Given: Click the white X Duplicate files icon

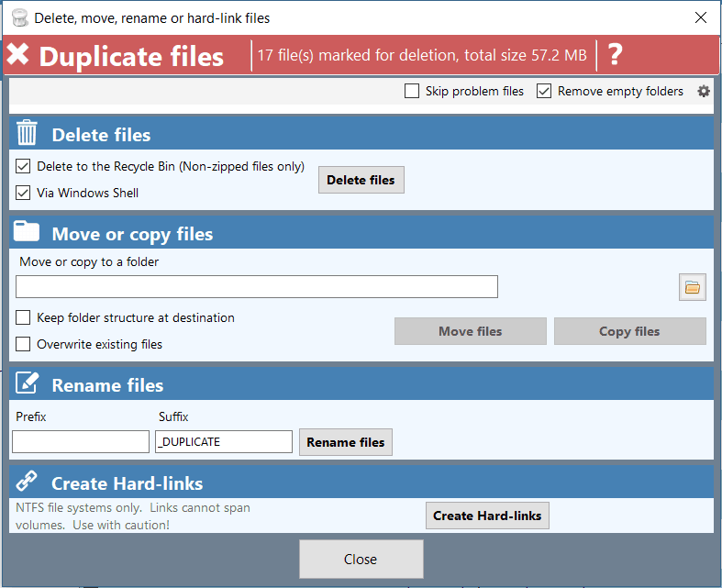Looking at the screenshot, I should [x=18, y=54].
